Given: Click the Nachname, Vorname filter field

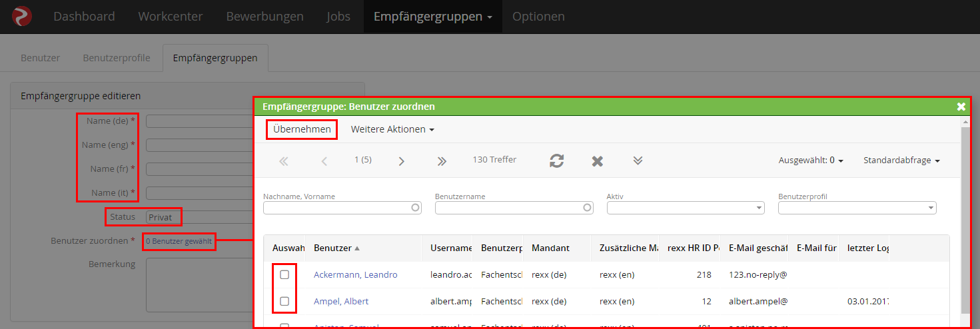Looking at the screenshot, I should click(343, 208).
